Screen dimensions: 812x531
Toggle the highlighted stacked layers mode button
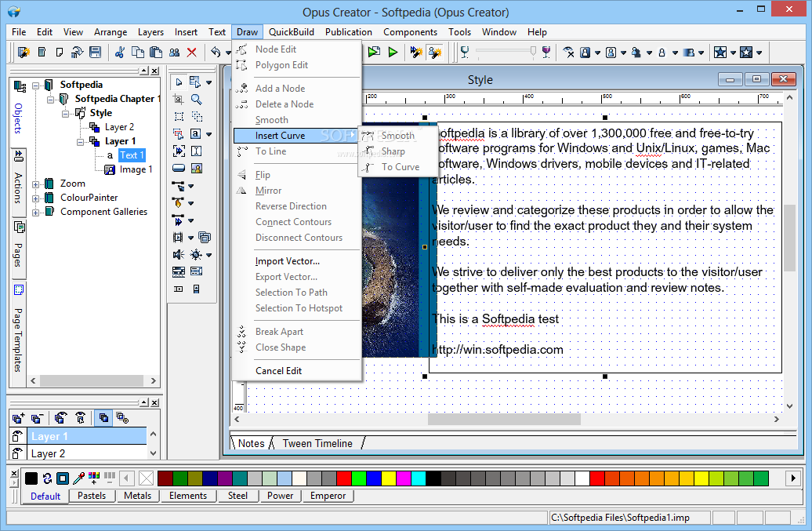(103, 418)
